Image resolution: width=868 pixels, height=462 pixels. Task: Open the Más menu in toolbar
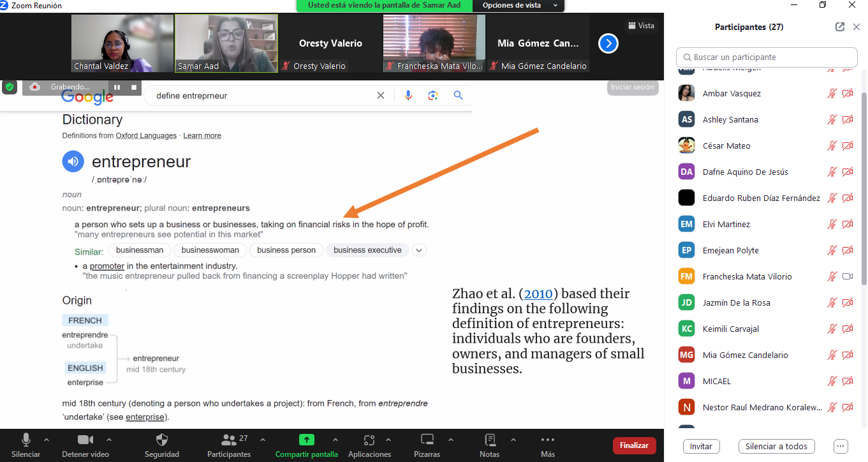coord(547,440)
